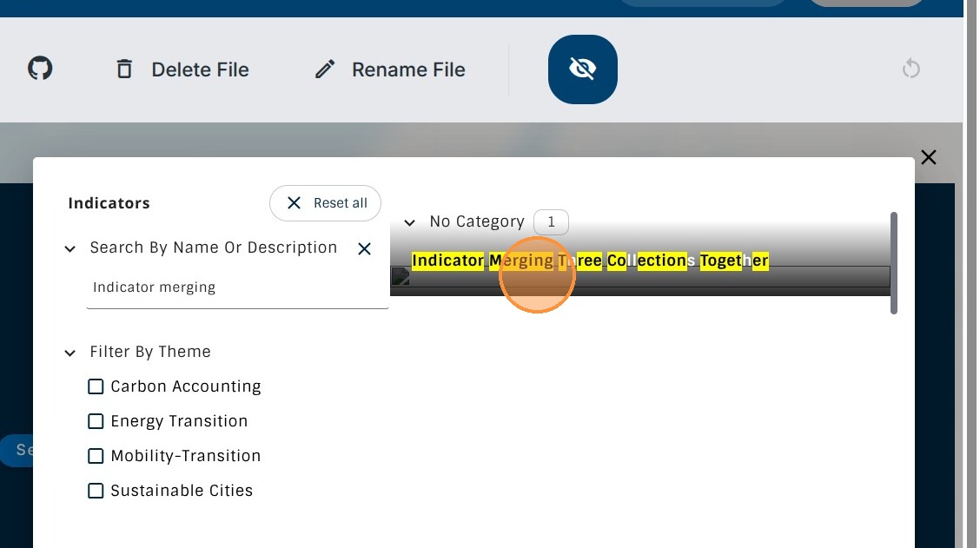Collapse the No Category group chevron
Screen dimensions: 980x548
click(410, 223)
